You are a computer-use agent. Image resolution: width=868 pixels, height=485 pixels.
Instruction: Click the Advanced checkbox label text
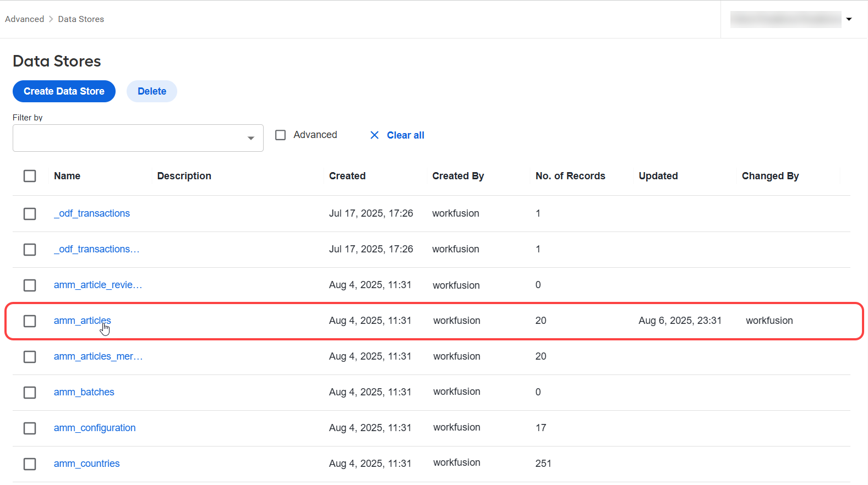point(315,135)
